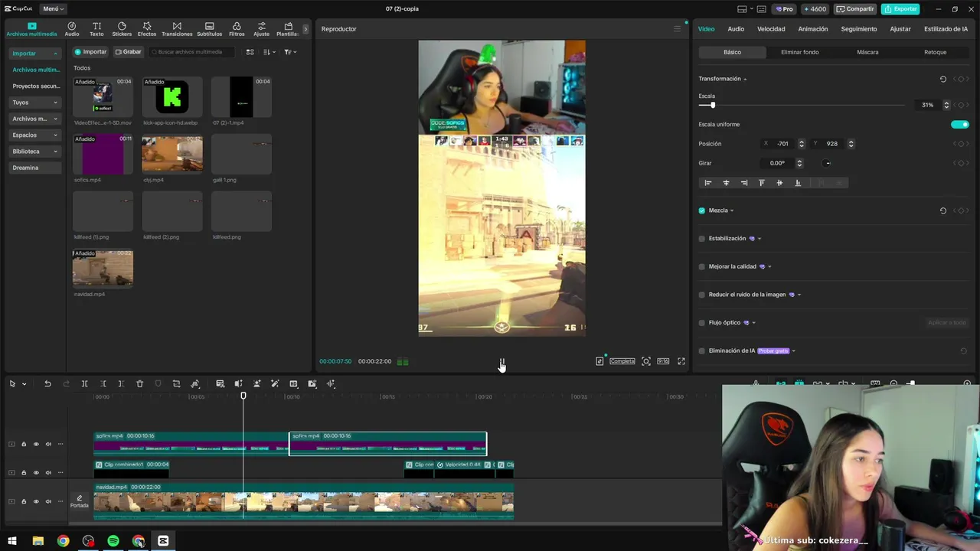
Task: Align the clip to the bottom edge
Action: pyautogui.click(x=798, y=183)
